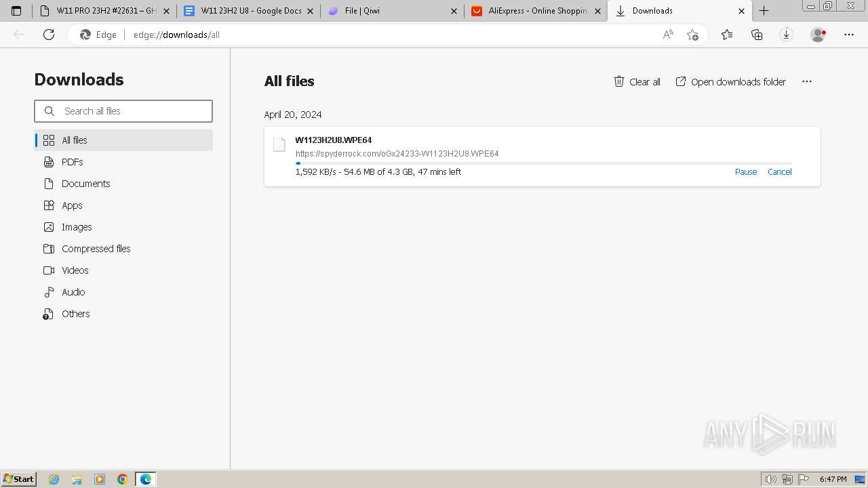Click the network icon in system tray
The image size is (868, 488).
(x=787, y=479)
